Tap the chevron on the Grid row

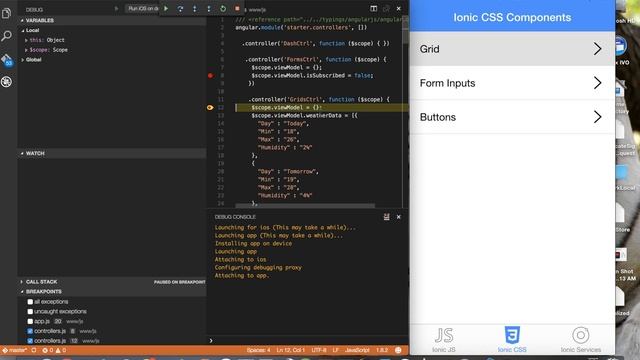[x=598, y=49]
